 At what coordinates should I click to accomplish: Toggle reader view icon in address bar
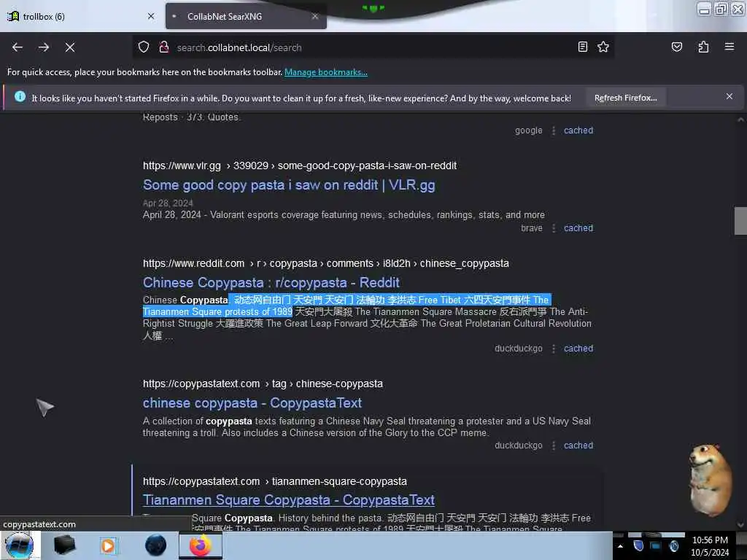point(583,47)
